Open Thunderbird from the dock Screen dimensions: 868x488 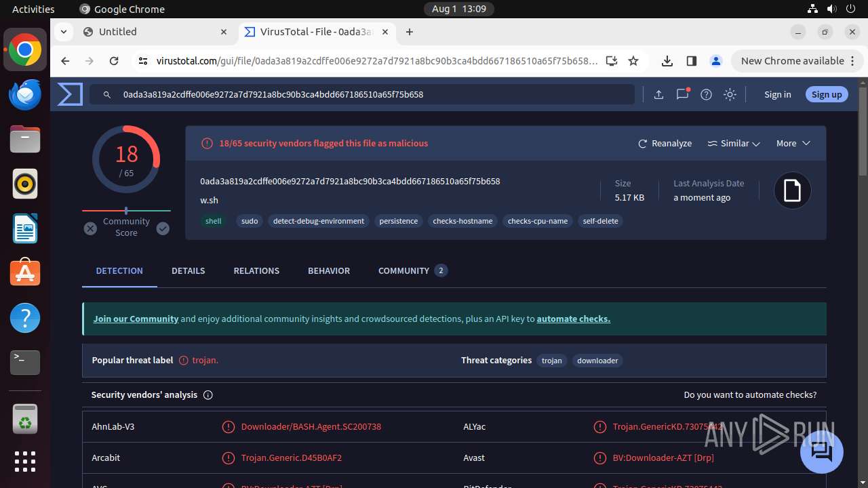[x=25, y=94]
